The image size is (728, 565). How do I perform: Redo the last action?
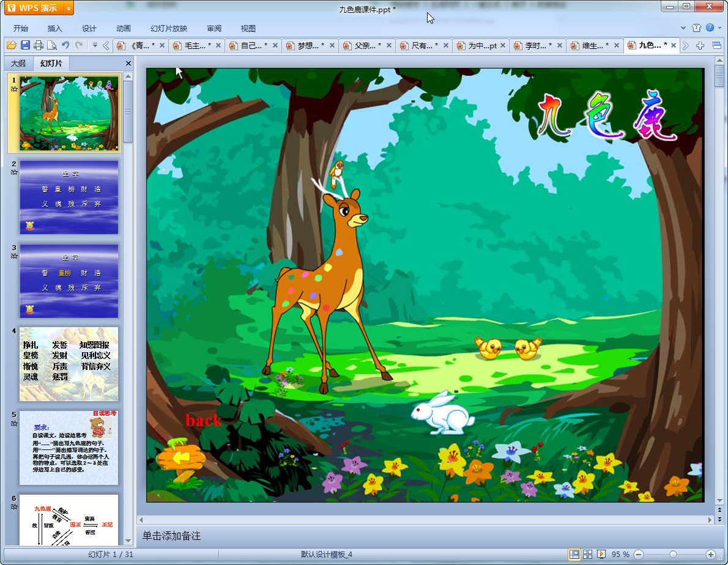point(79,45)
